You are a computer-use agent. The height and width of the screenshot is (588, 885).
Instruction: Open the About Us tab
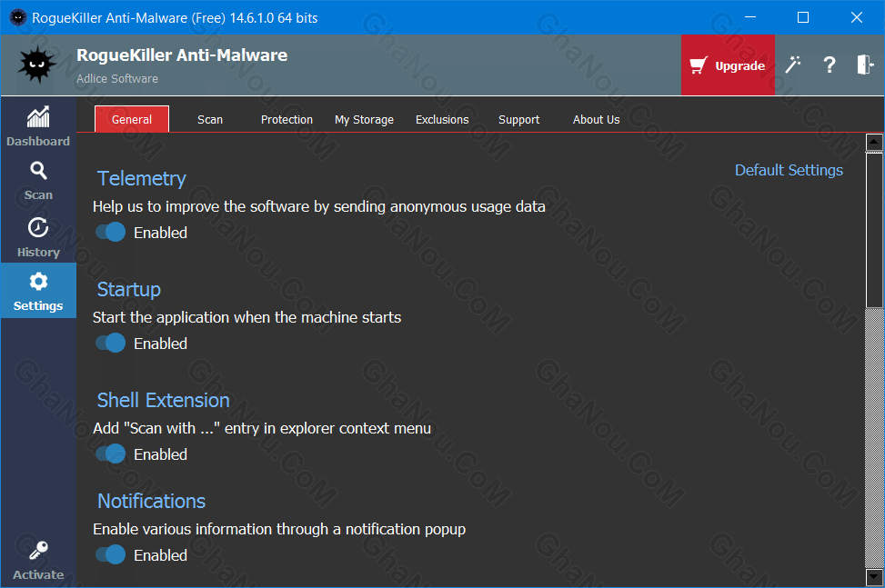pyautogui.click(x=596, y=120)
